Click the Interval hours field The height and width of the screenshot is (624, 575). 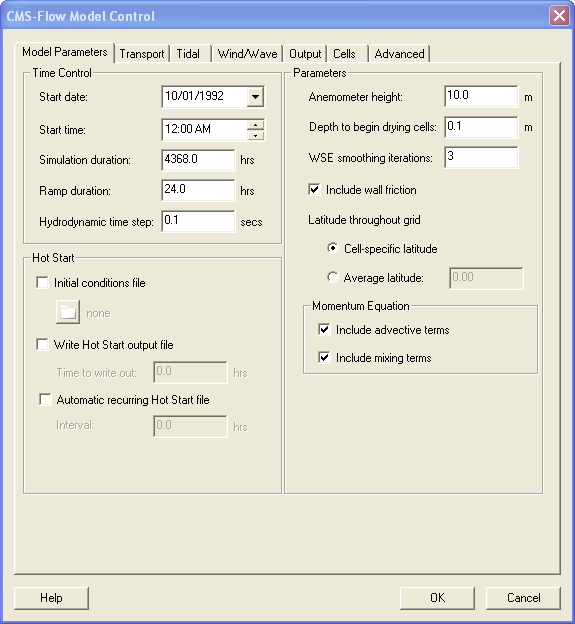(190, 426)
